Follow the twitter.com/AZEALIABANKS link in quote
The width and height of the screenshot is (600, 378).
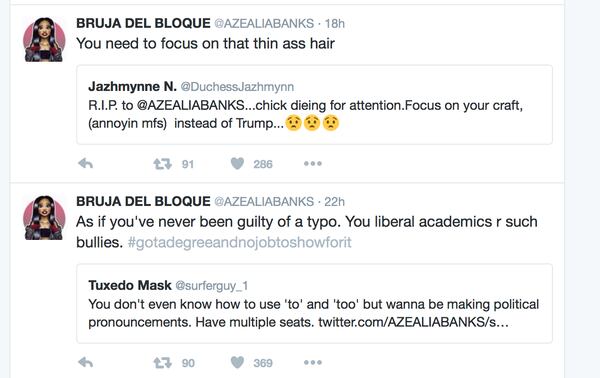413,322
